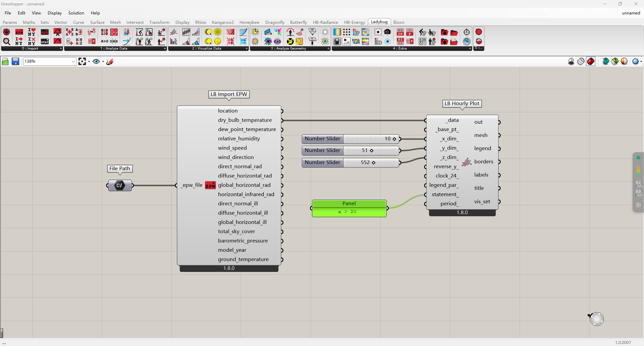The height and width of the screenshot is (346, 644).
Task: Select the Monthly Chart bar graph icon
Action: click(x=173, y=41)
